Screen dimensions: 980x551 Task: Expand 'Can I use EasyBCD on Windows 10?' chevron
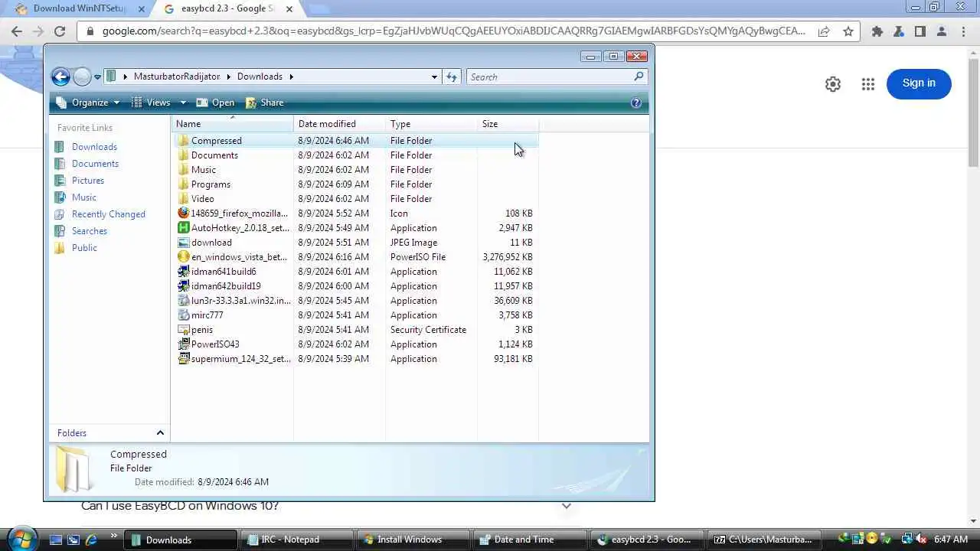tap(567, 506)
